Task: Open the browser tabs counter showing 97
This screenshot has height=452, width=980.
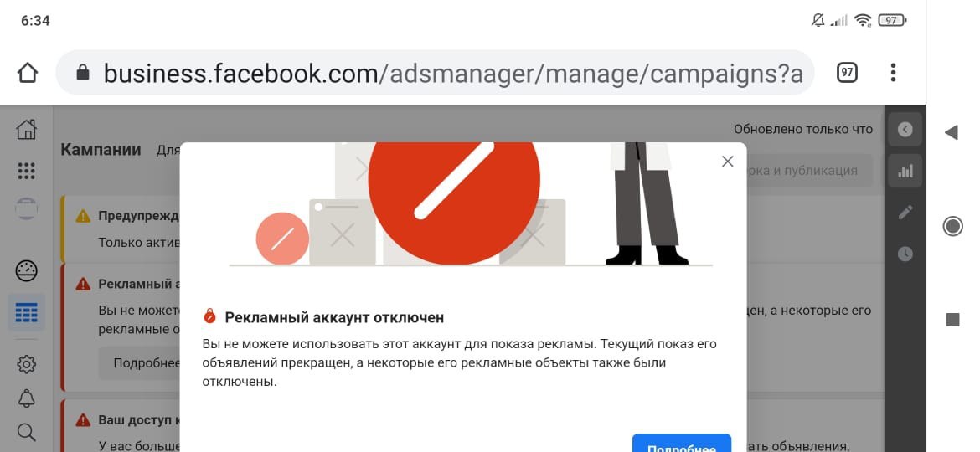Action: pyautogui.click(x=847, y=73)
